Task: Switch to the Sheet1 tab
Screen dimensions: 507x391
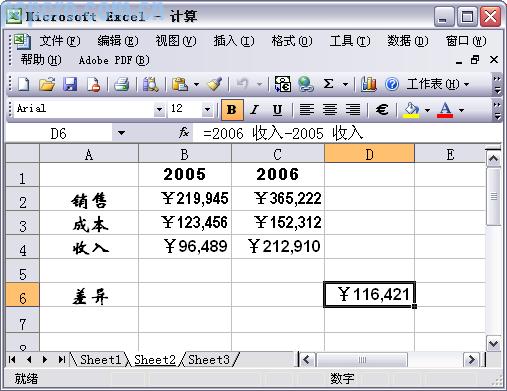Action: coord(100,360)
